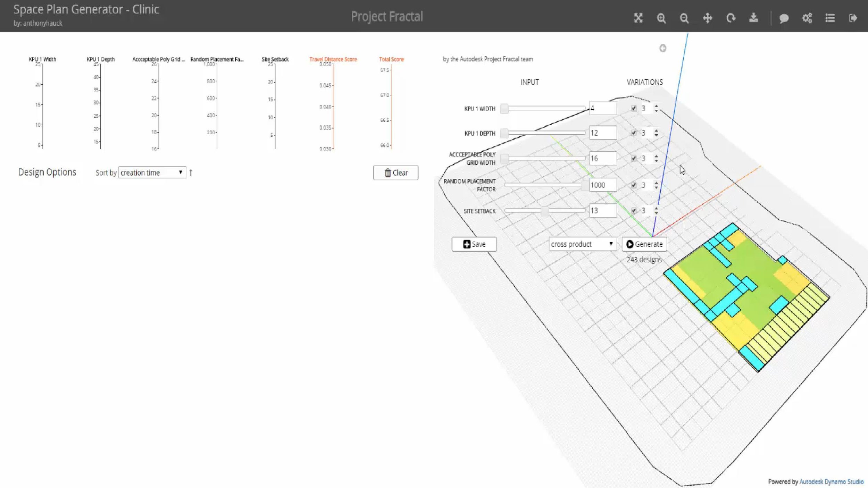
Task: Click the KPU 1 Depth value field
Action: point(603,133)
